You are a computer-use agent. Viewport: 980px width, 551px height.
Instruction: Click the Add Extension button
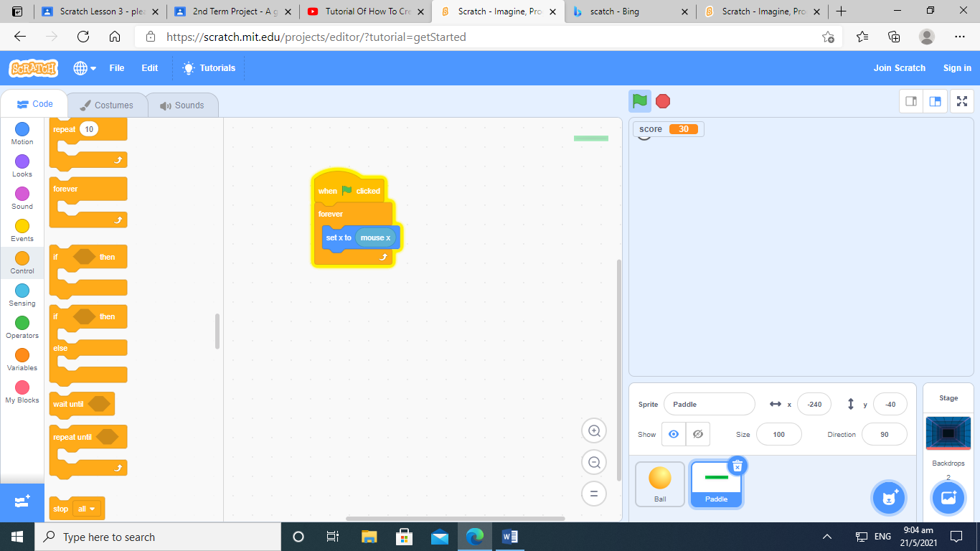pyautogui.click(x=22, y=502)
